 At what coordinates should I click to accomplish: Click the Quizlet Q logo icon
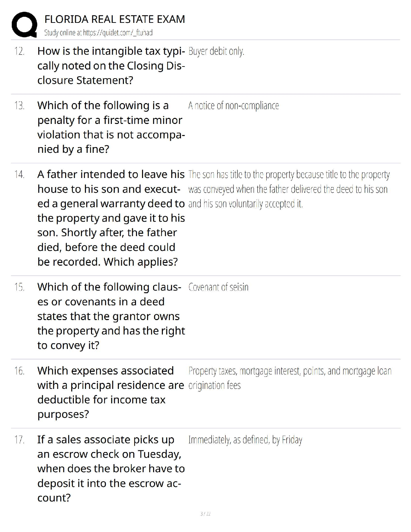coord(24,25)
